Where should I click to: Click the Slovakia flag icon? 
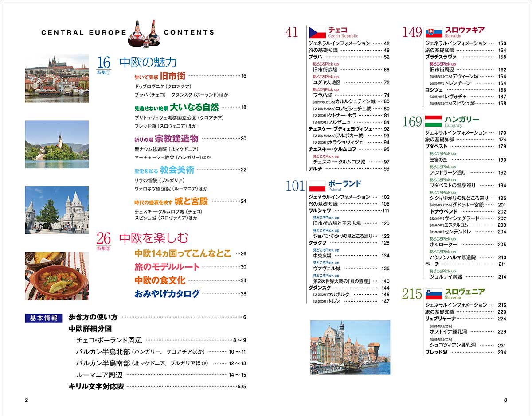pyautogui.click(x=434, y=32)
